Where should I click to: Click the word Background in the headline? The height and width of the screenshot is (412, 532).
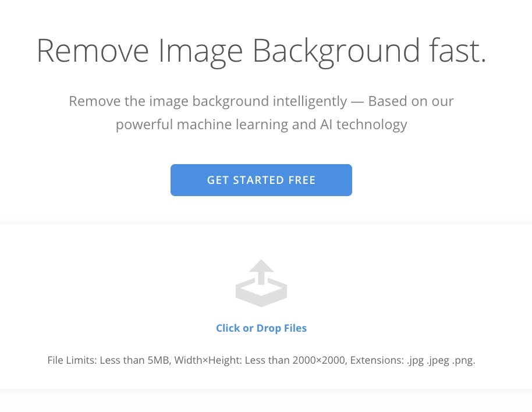tap(336, 52)
